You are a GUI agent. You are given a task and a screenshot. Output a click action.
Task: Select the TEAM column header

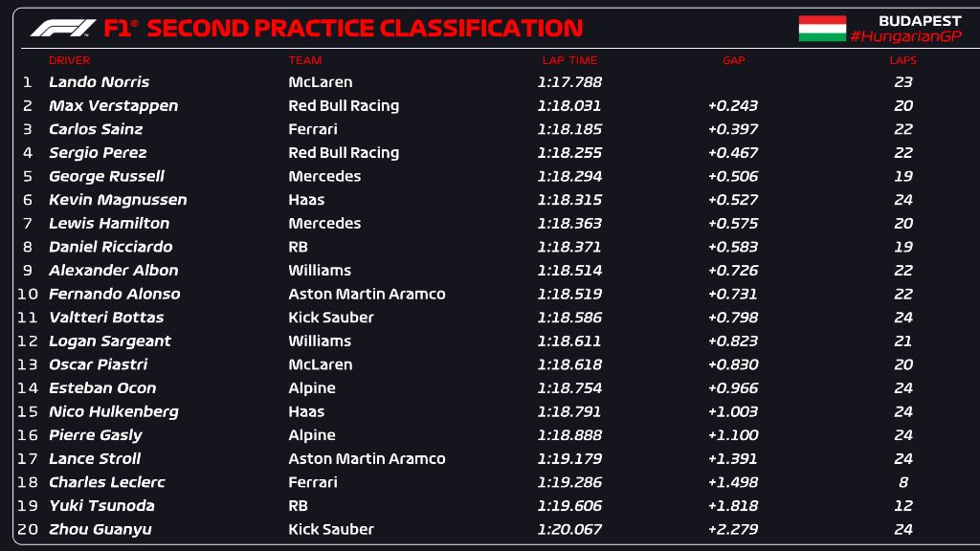(305, 60)
